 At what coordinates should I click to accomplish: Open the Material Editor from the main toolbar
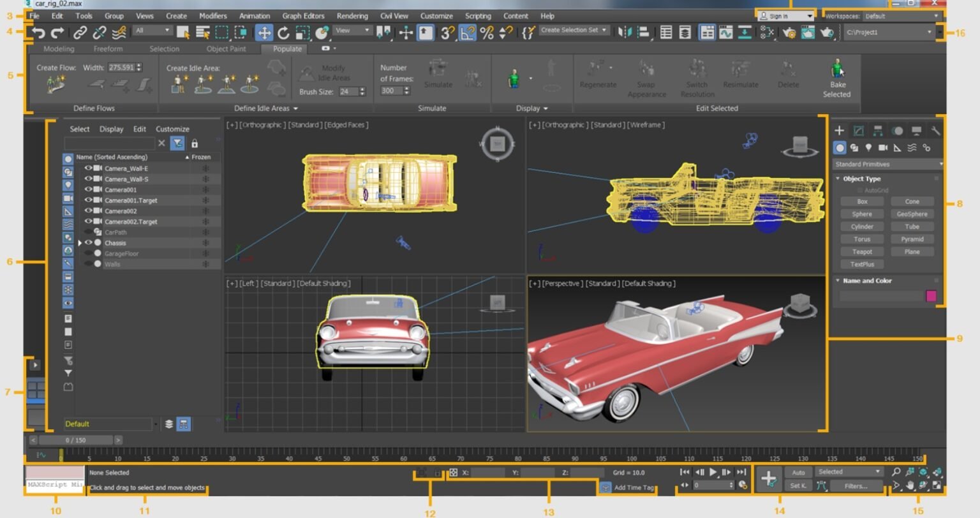(767, 33)
